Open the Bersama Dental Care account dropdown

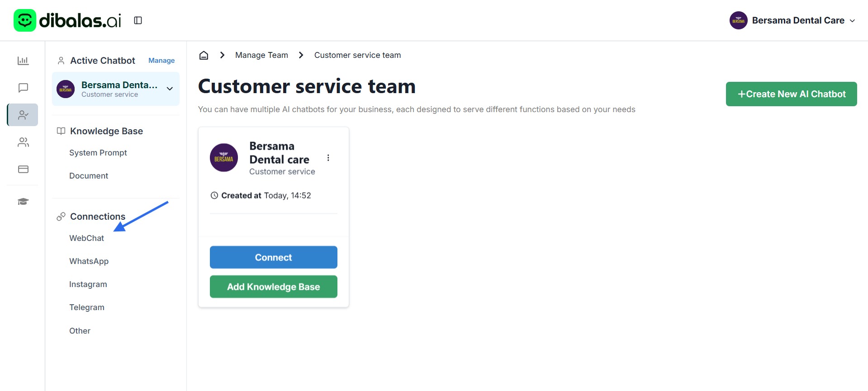click(792, 20)
